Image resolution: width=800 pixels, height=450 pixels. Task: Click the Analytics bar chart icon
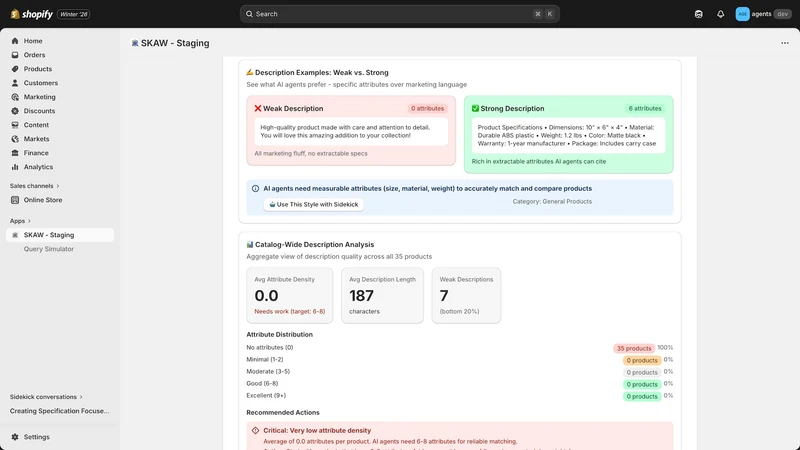(x=15, y=167)
